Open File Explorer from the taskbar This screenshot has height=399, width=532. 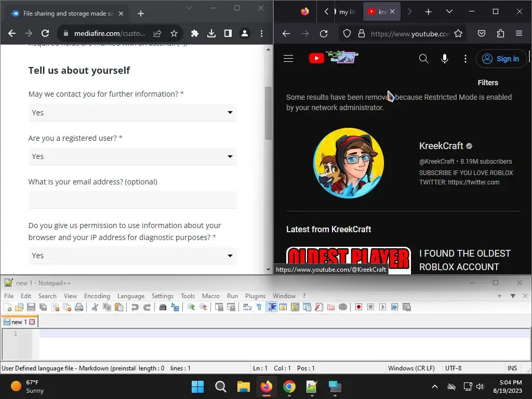tap(243, 387)
